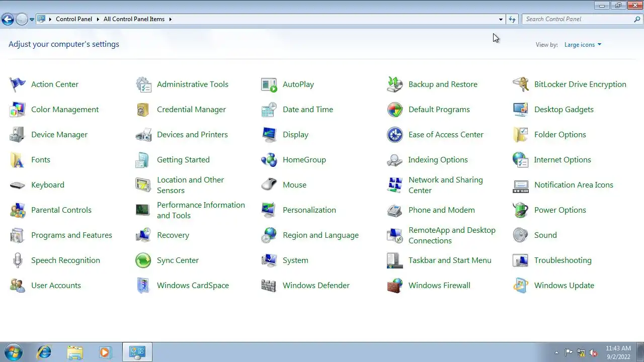Click the Speech Recognition microphone icon
This screenshot has height=362, width=644.
[x=18, y=260]
